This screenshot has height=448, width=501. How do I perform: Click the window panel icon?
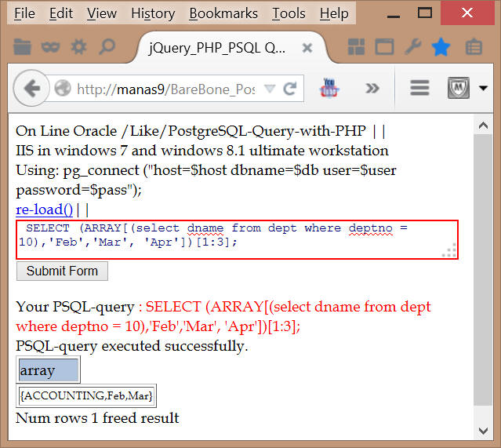point(384,47)
